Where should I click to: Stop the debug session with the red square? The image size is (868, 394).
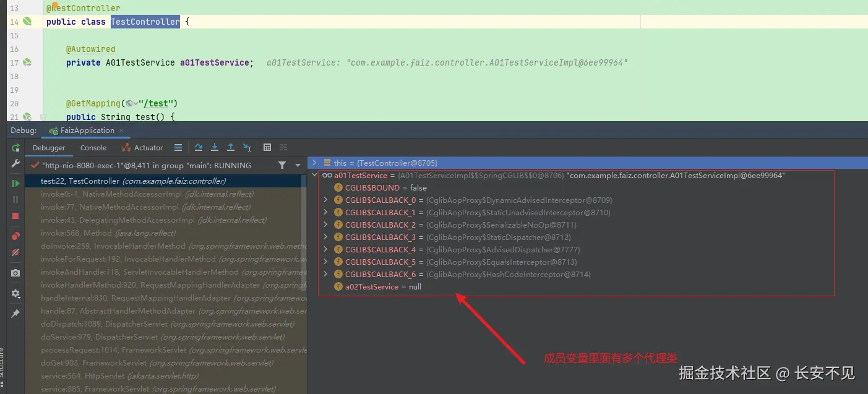pos(15,216)
